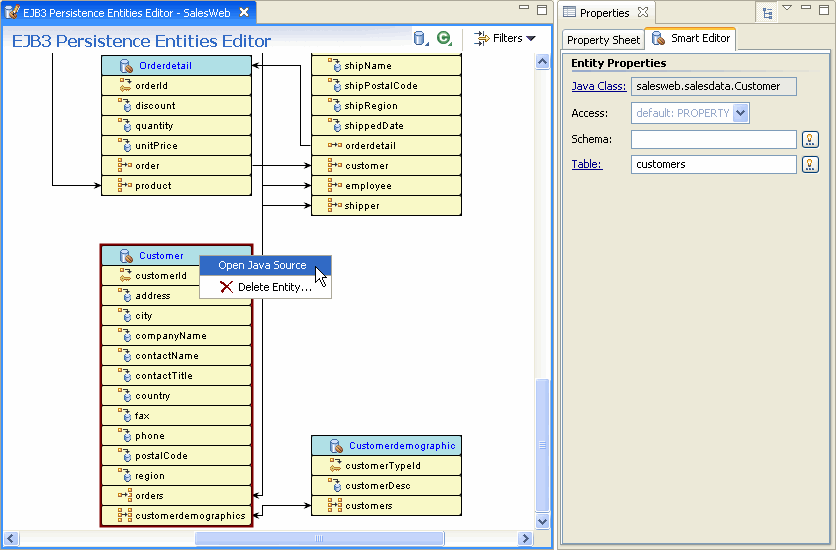
Task: Open the Java Class link
Action: (599, 86)
